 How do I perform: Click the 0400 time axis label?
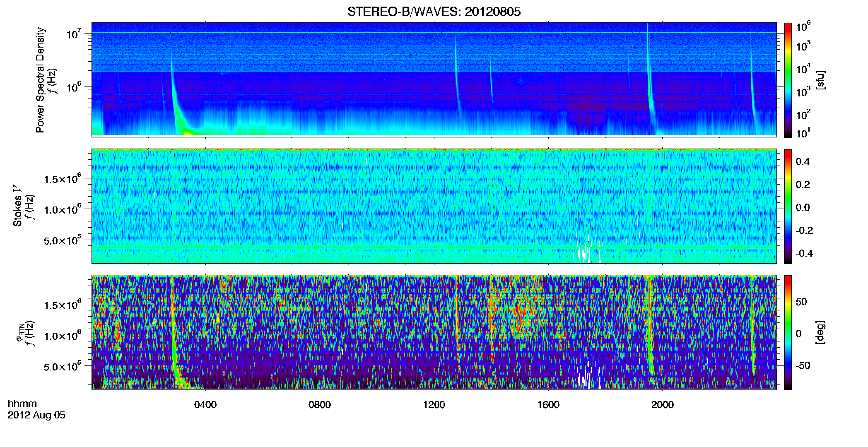205,405
